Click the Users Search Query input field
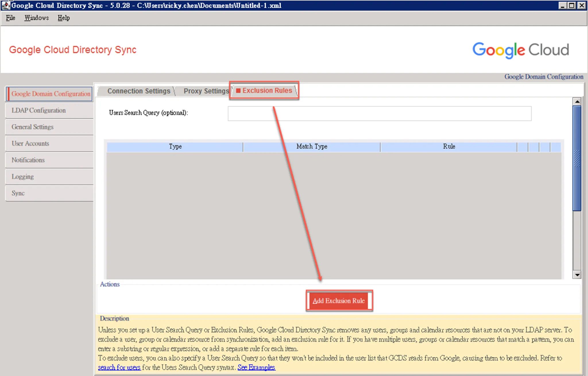Image resolution: width=588 pixels, height=376 pixels. pyautogui.click(x=380, y=114)
